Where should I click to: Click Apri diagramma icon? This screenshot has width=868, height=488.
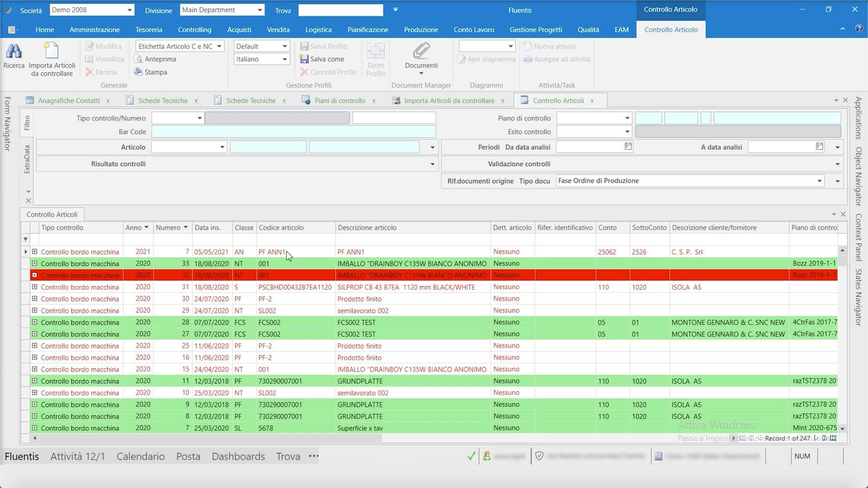coord(462,59)
